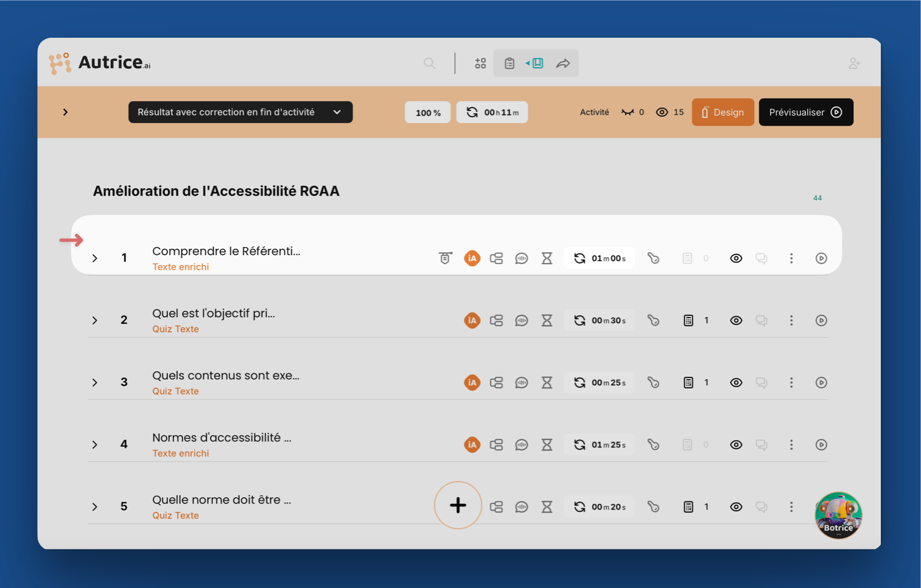Click the AI badge on row 1
Screen dimensions: 921x588
(472, 259)
